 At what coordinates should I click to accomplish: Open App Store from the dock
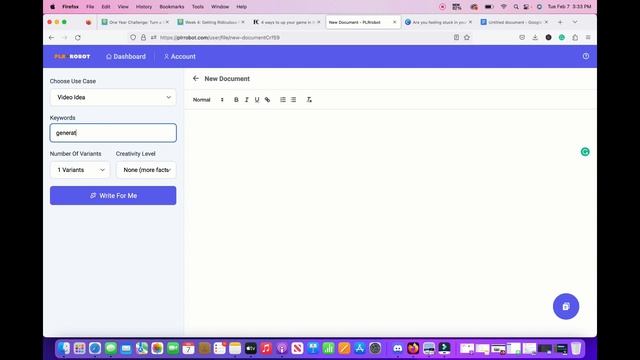(360, 348)
